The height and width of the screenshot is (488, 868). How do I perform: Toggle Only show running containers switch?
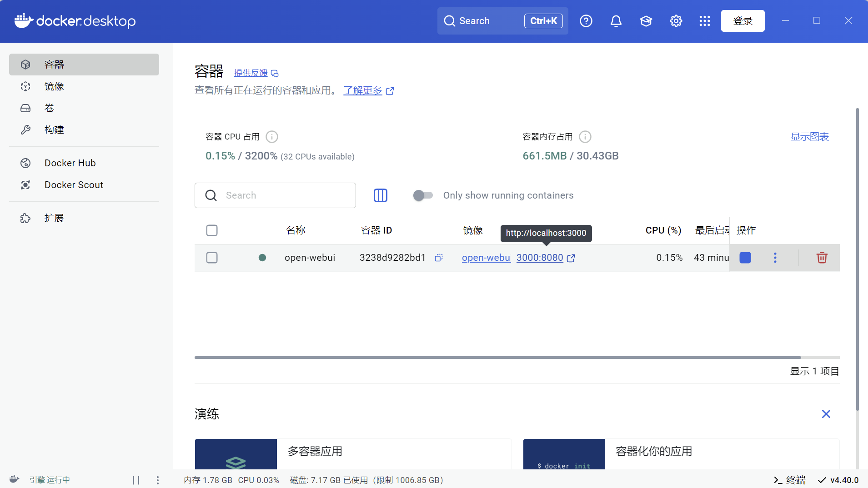point(422,195)
